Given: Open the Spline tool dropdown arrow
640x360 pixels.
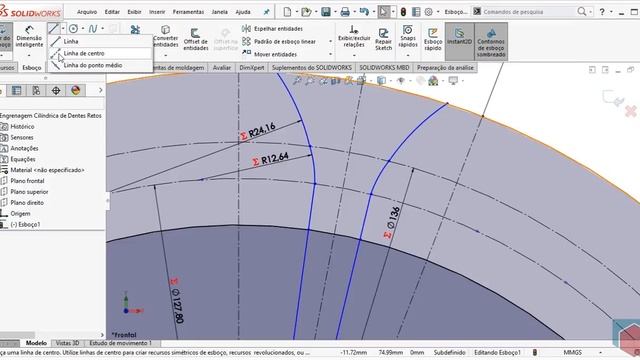Looking at the screenshot, I should pyautogui.click(x=102, y=28).
